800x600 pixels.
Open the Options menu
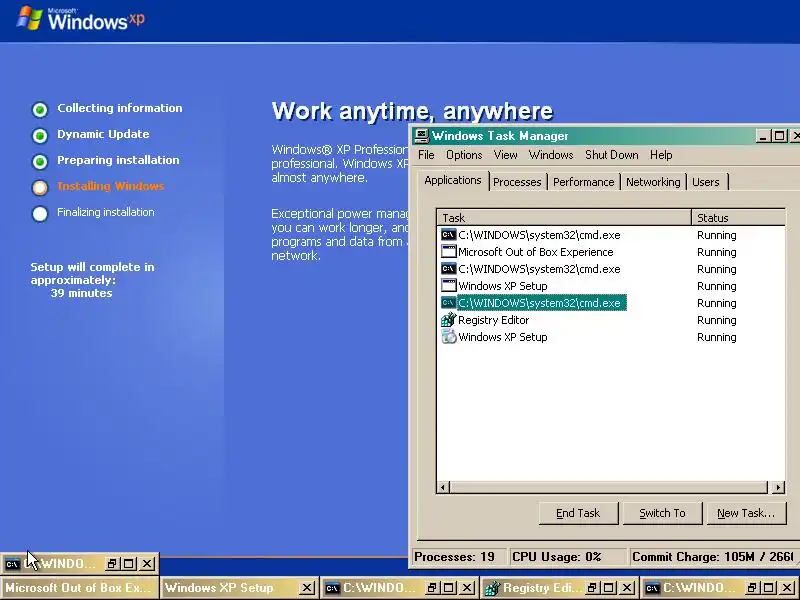click(464, 155)
